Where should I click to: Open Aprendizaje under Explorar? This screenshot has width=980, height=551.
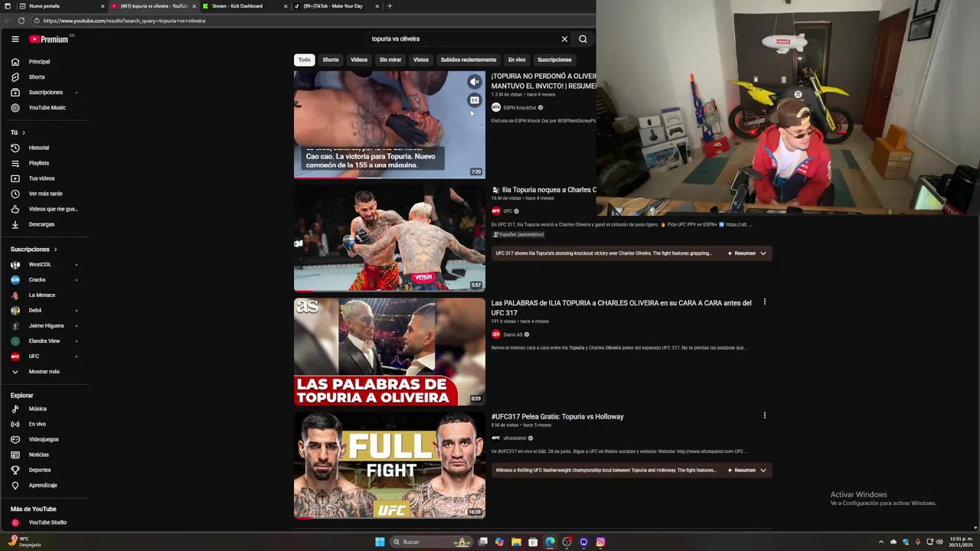[x=44, y=485]
